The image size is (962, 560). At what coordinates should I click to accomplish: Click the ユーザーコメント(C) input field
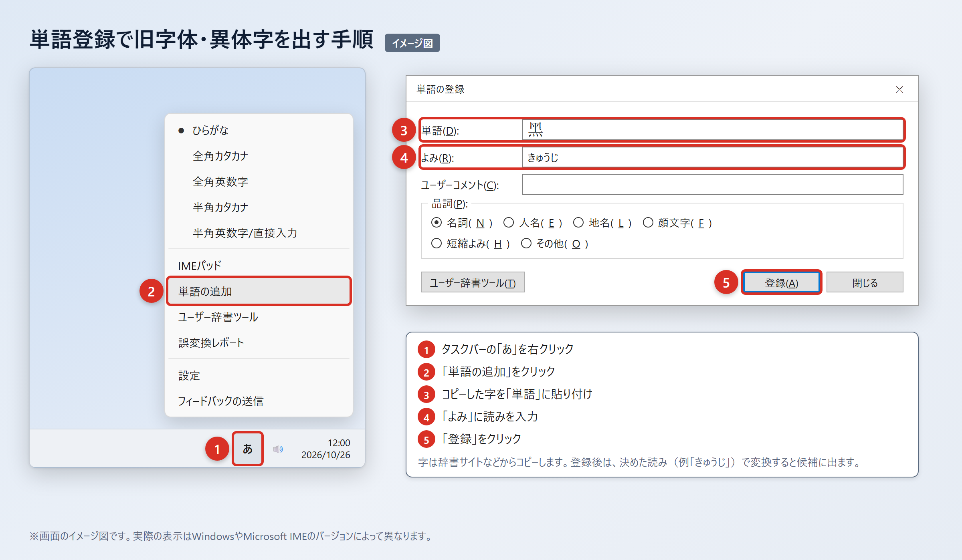[712, 184]
